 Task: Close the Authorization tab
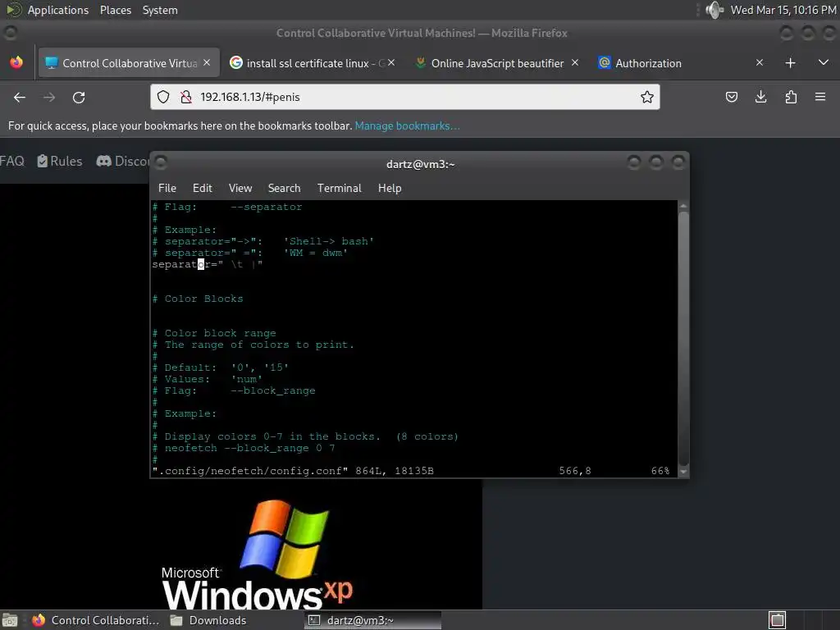pyautogui.click(x=759, y=62)
